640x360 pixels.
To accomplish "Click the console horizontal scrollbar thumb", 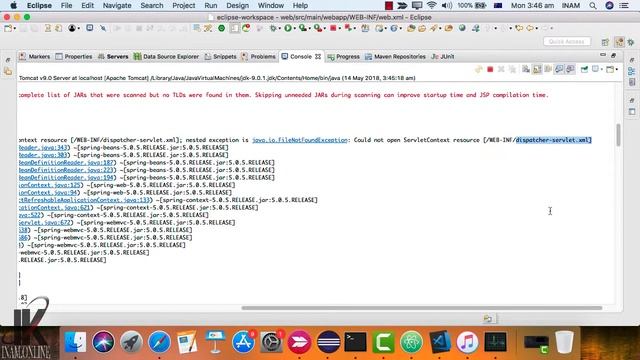I will pyautogui.click(x=422, y=308).
